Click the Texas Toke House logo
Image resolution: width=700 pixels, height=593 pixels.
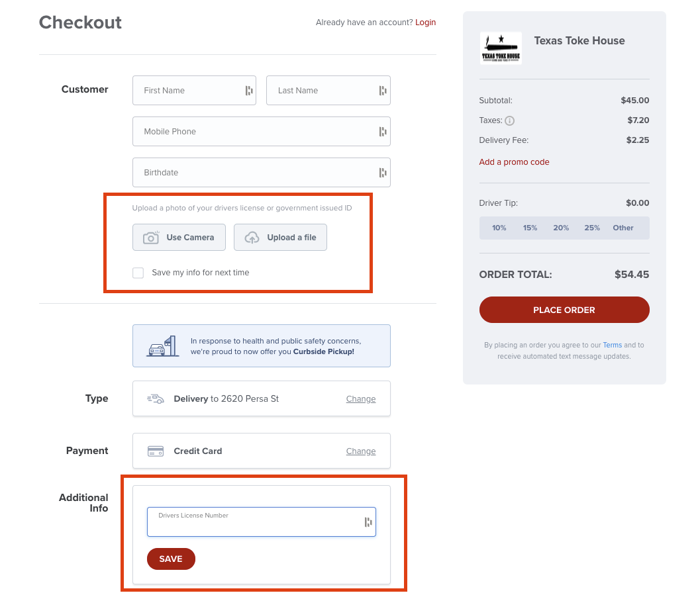tap(501, 48)
